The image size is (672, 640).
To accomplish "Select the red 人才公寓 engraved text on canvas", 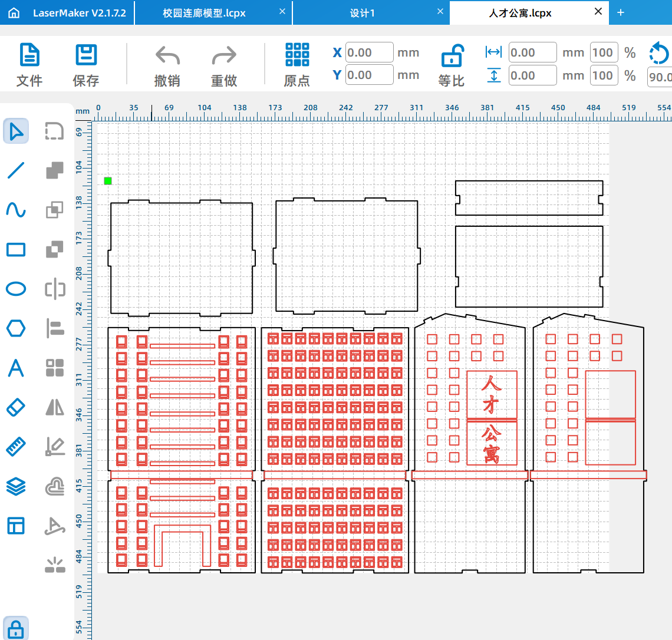I will tap(491, 418).
